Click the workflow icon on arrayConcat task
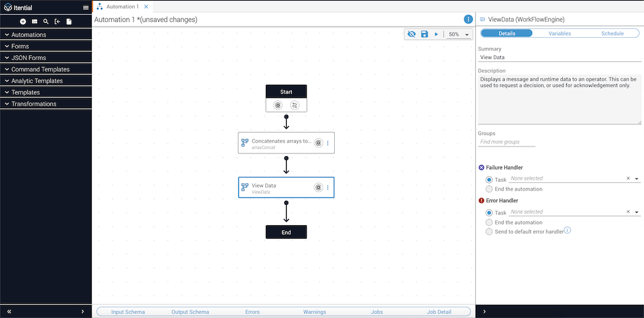This screenshot has height=318, width=644. [245, 143]
